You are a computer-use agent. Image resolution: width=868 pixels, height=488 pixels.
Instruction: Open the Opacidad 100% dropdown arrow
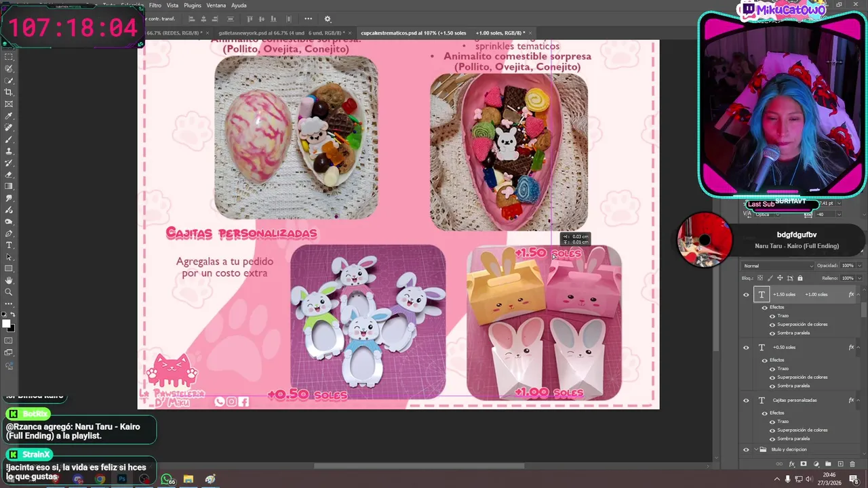click(x=859, y=266)
